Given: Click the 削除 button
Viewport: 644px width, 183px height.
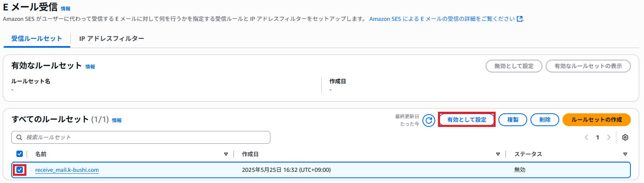Looking at the screenshot, I should point(545,120).
